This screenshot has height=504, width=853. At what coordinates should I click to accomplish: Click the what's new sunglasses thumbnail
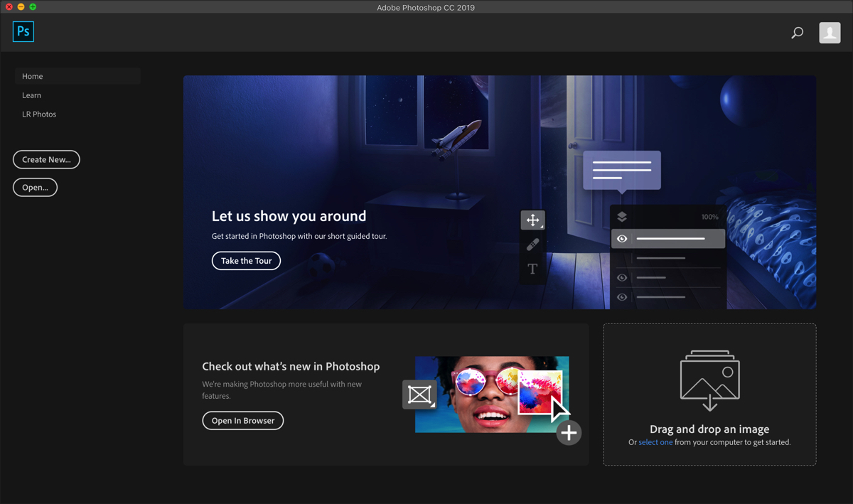tap(492, 395)
